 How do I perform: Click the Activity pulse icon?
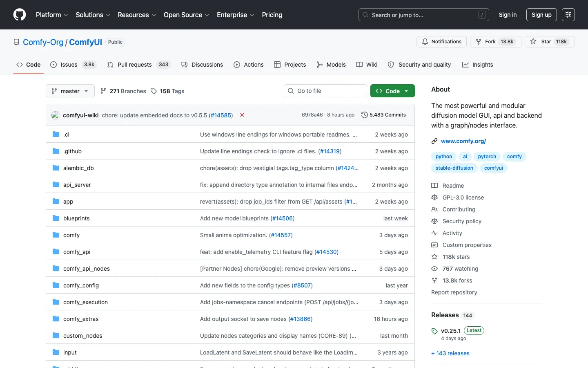coord(434,233)
